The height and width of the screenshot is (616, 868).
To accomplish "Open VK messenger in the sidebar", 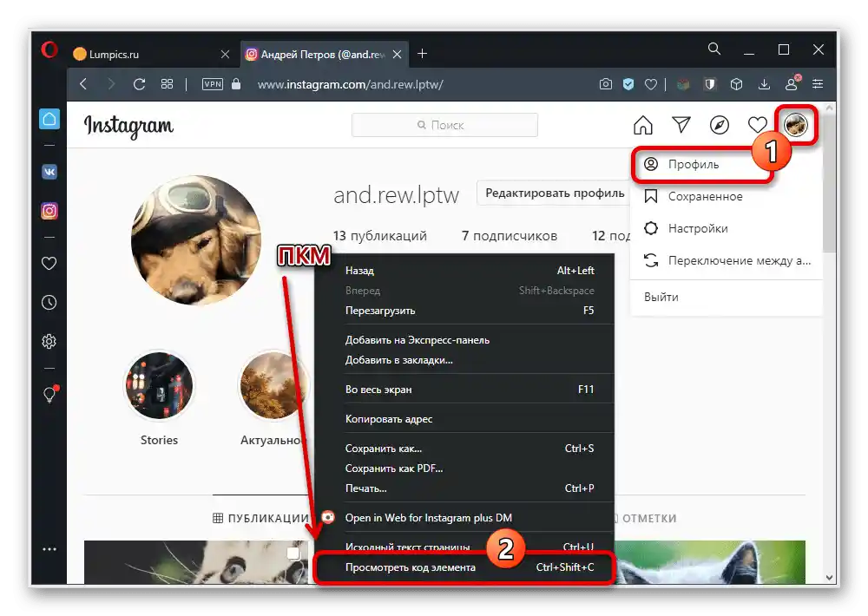I will coord(49,172).
